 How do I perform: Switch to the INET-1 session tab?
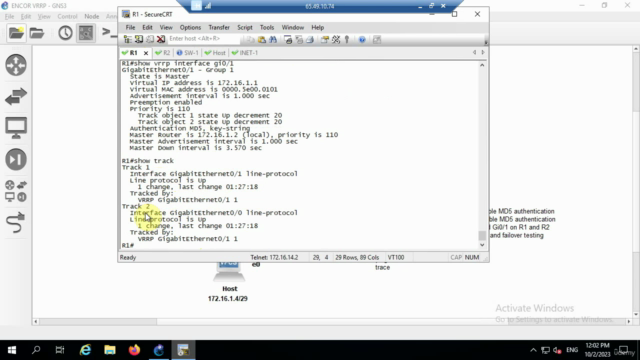(245, 53)
